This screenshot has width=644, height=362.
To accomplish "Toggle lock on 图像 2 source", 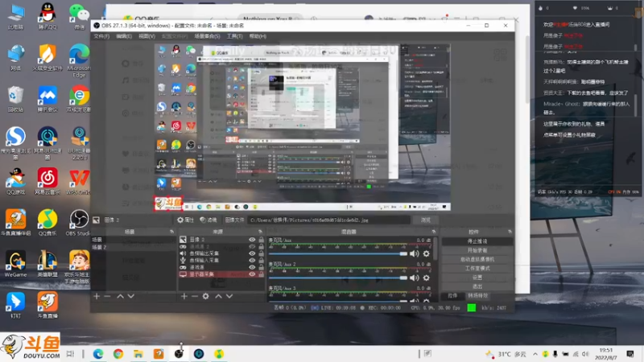I will (261, 240).
